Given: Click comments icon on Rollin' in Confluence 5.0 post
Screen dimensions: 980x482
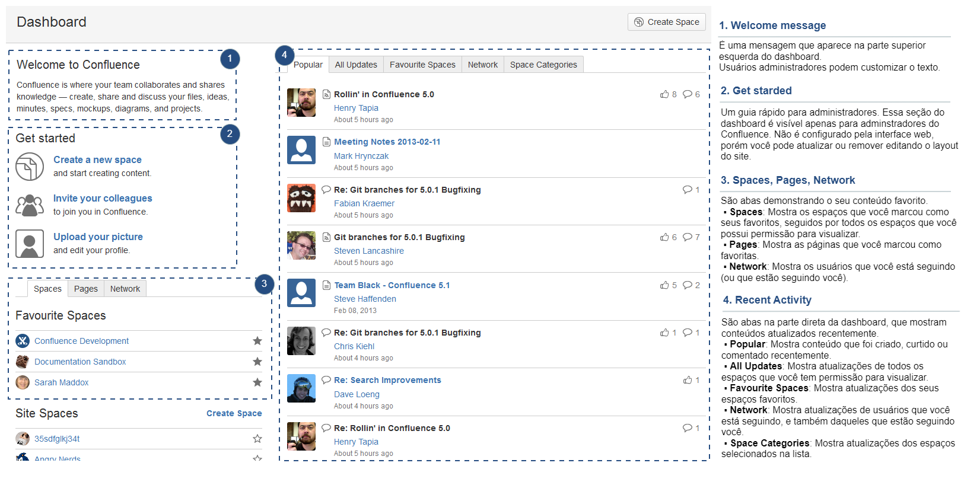Looking at the screenshot, I should tap(688, 94).
